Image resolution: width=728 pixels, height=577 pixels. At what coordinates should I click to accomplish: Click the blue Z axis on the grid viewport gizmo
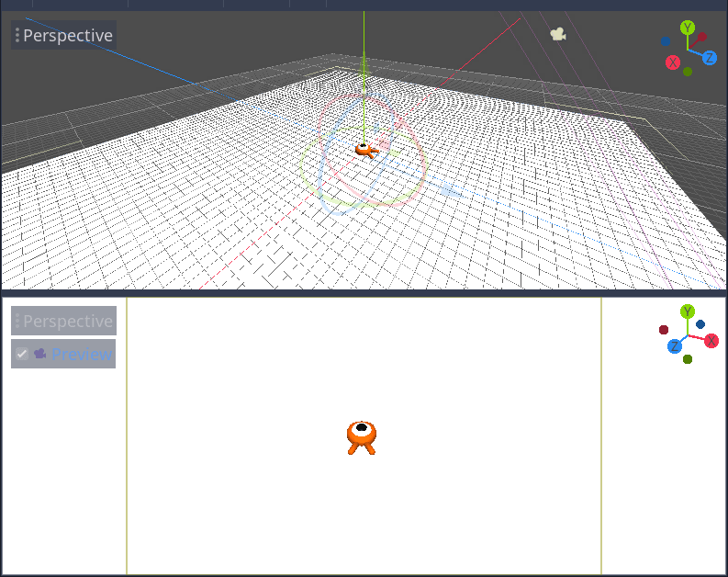(x=710, y=58)
